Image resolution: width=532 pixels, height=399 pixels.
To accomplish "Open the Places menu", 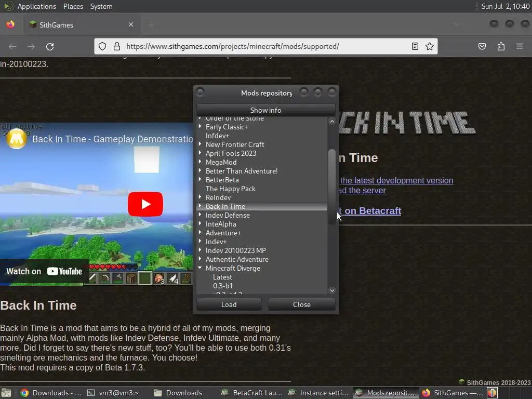I will click(73, 6).
